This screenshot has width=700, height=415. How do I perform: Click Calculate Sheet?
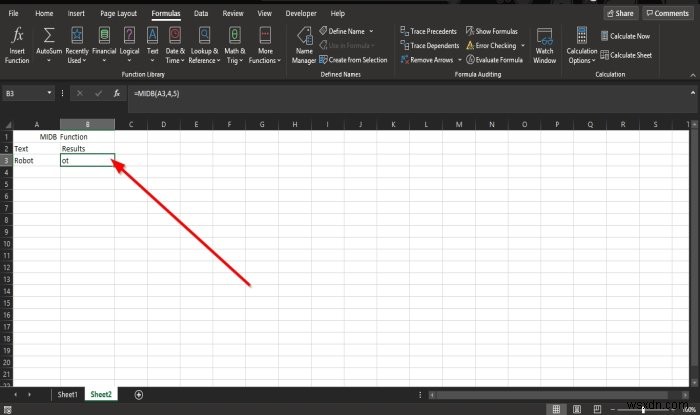click(626, 55)
